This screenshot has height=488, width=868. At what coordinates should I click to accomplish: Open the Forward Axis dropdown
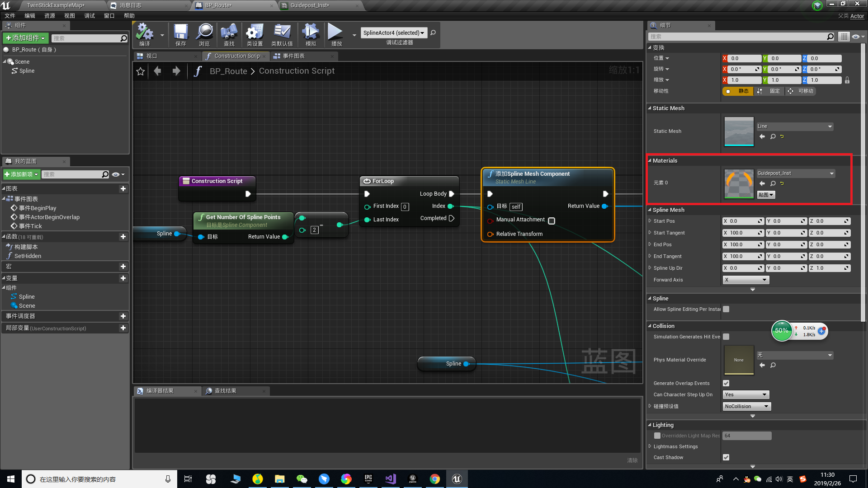[x=745, y=280]
